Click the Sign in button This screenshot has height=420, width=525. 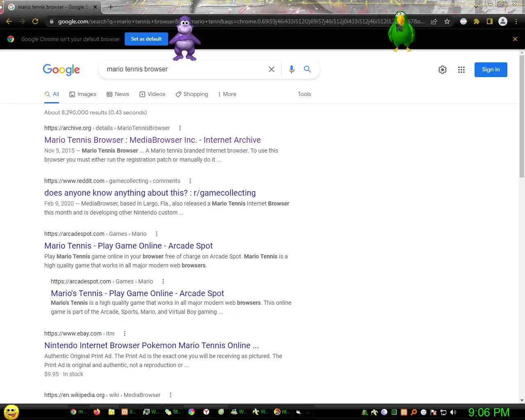click(491, 70)
